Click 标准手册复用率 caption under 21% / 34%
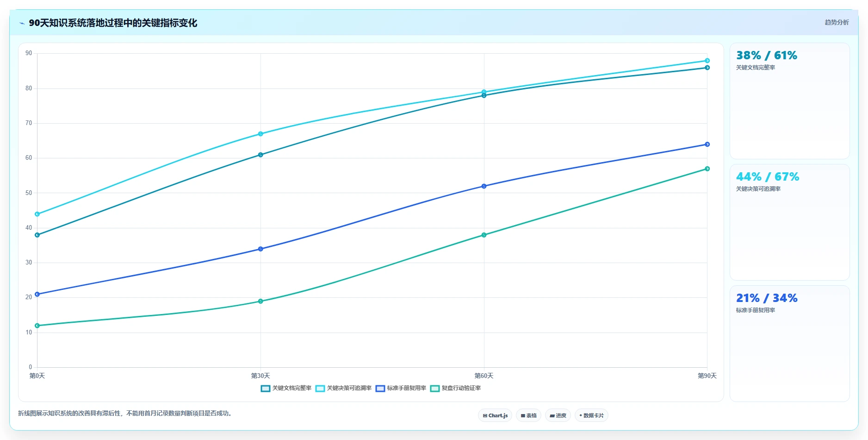The height and width of the screenshot is (440, 868). pos(756,310)
